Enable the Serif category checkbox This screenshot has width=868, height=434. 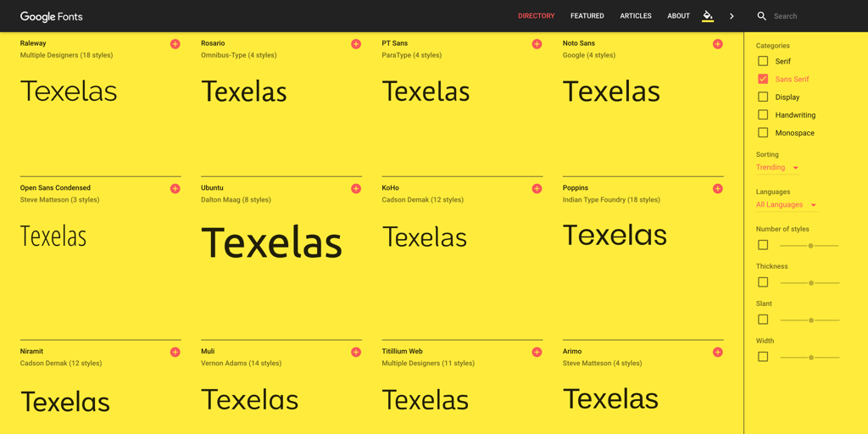pos(763,61)
